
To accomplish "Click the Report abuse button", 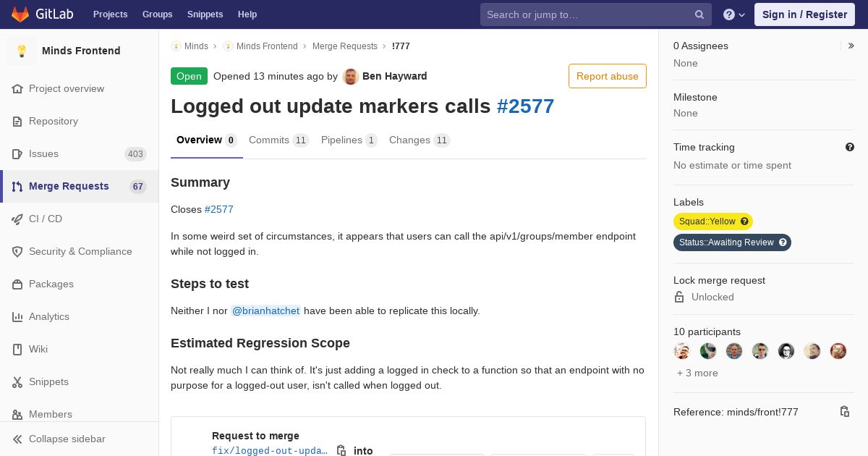I will tap(608, 76).
